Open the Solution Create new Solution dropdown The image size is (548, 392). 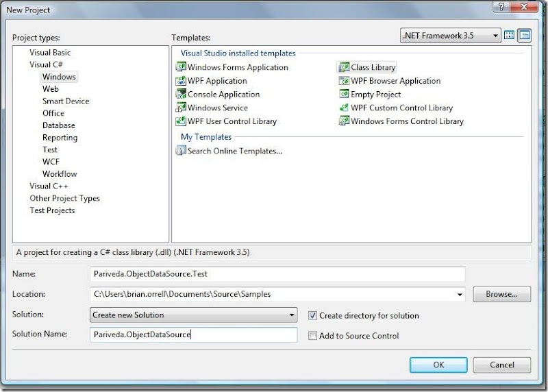(x=193, y=315)
